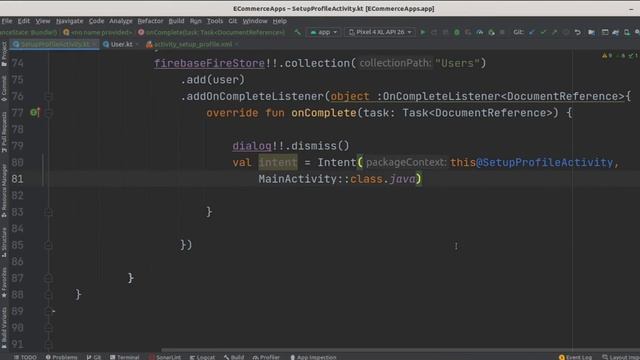
Task: Open the Build tool window
Action: pyautogui.click(x=234, y=357)
